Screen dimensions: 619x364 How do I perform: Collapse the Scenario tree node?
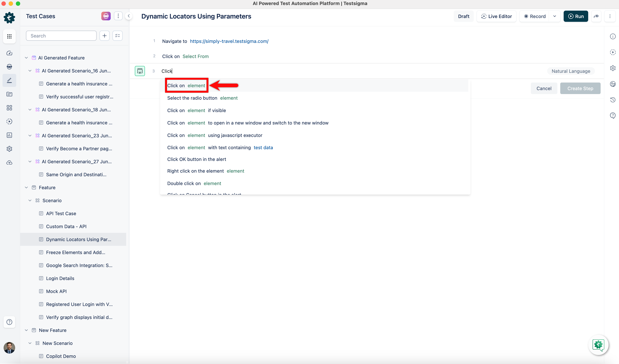coord(30,201)
